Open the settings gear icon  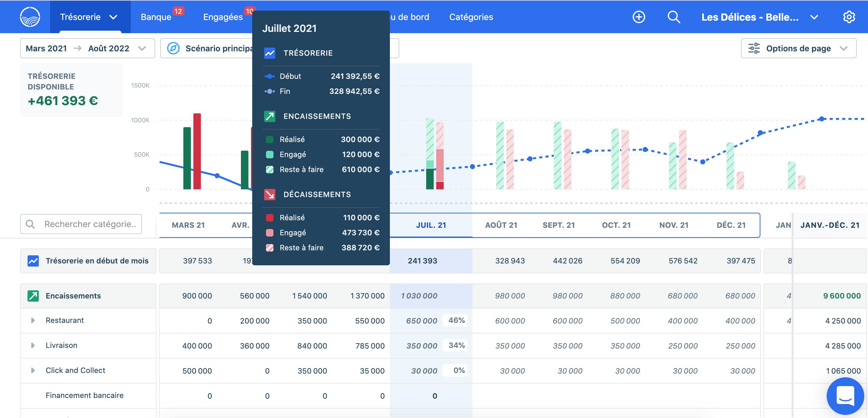(x=849, y=17)
